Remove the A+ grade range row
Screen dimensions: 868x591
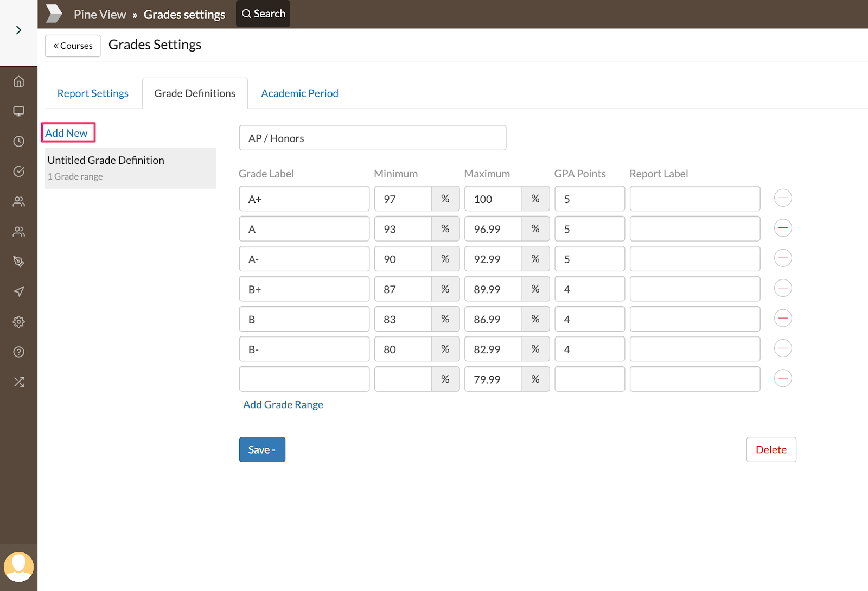[783, 198]
